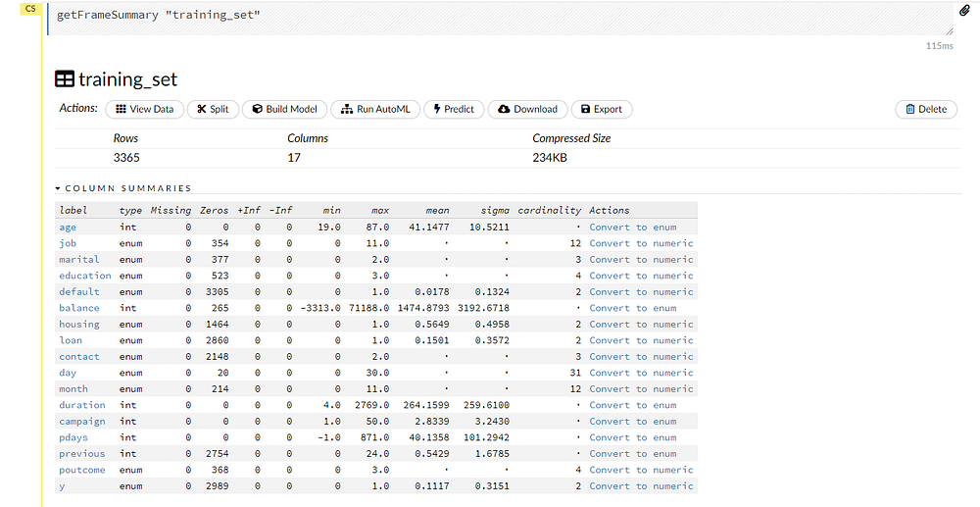Viewport: 980px width, 507px height.
Task: Click the table icon beside training_set title
Action: 65,79
